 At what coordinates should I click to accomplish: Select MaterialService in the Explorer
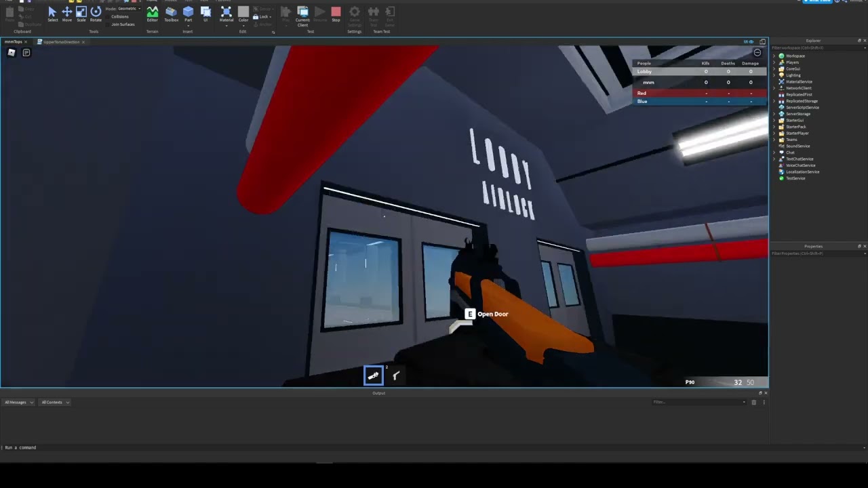click(x=799, y=81)
